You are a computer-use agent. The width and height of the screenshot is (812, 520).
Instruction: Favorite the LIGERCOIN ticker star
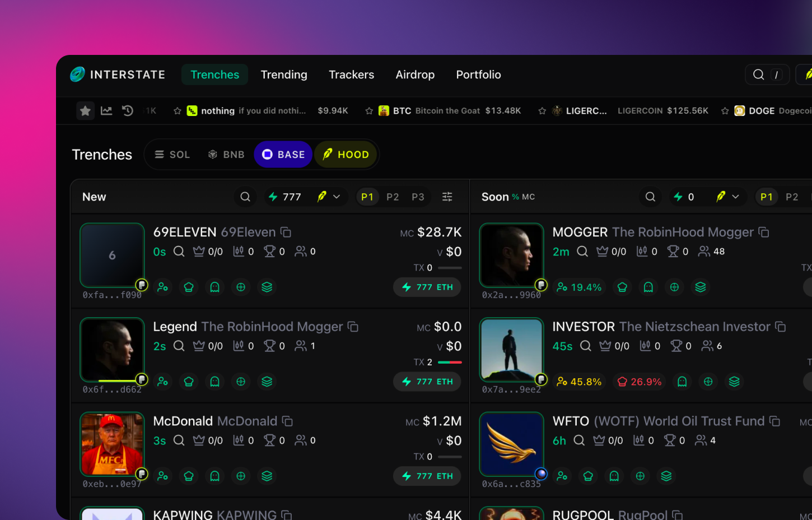tap(542, 111)
